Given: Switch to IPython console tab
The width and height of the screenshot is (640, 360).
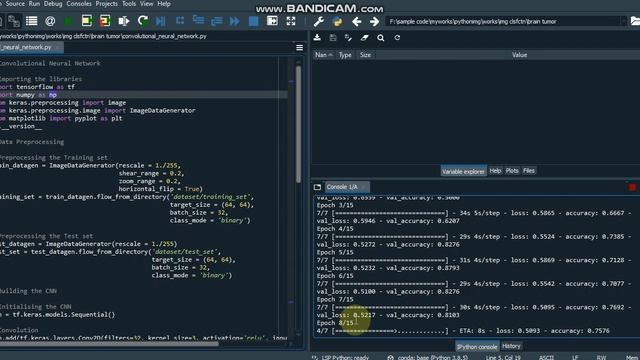Looking at the screenshot, I should (477, 347).
